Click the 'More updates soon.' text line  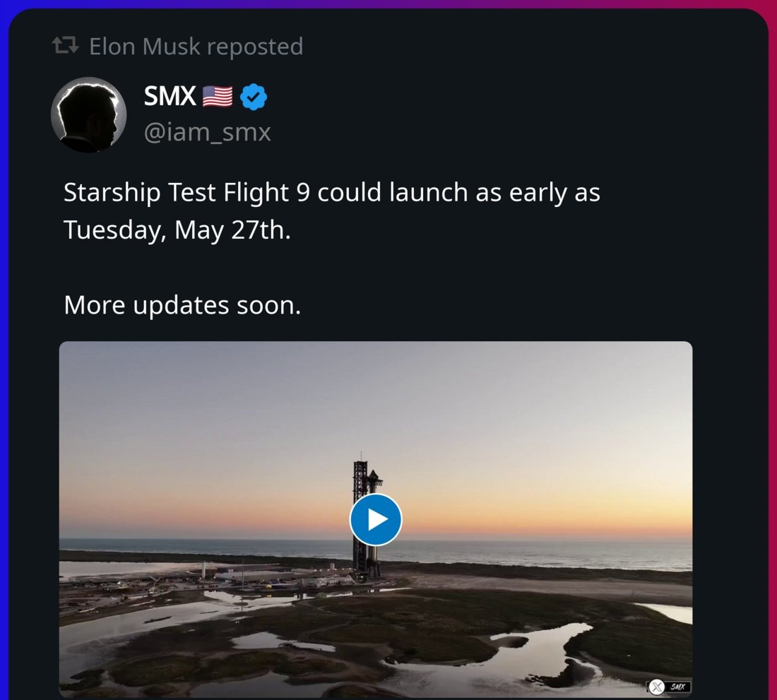point(182,304)
